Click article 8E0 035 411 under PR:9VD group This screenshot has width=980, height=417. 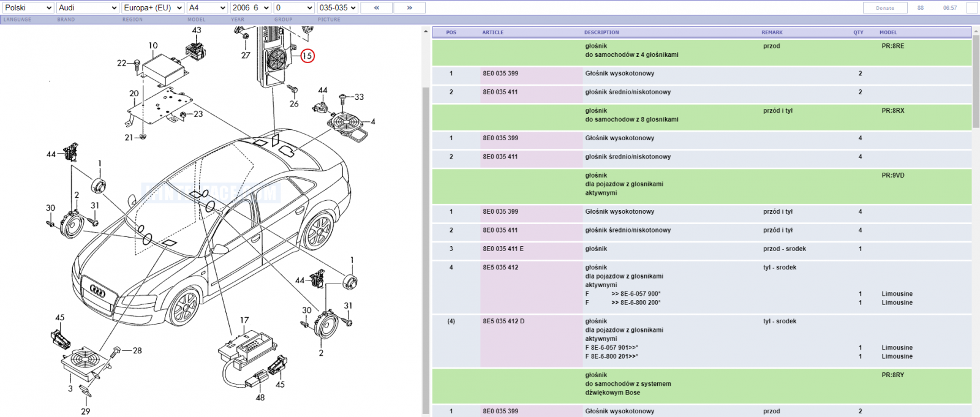click(x=500, y=230)
